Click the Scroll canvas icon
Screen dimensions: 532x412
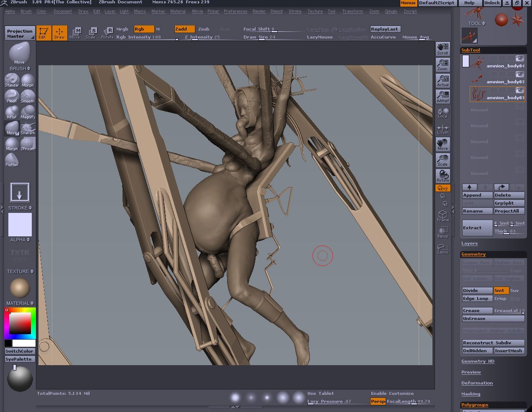442,49
